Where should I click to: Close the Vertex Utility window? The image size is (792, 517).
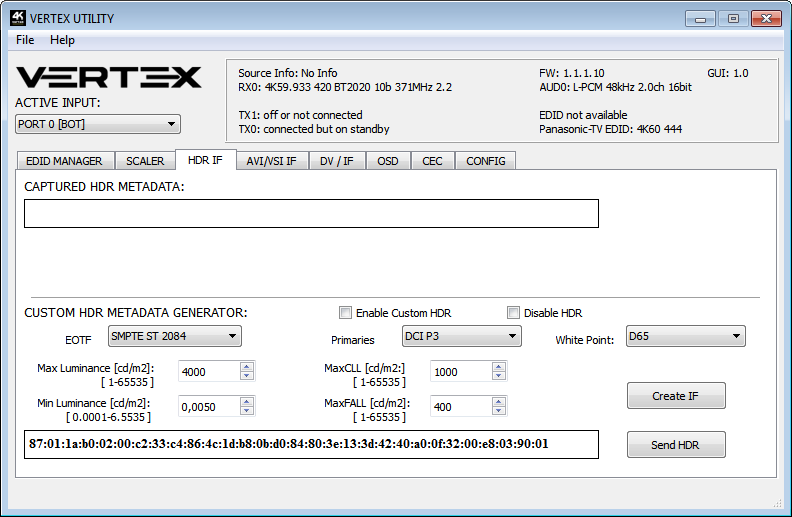[766, 19]
